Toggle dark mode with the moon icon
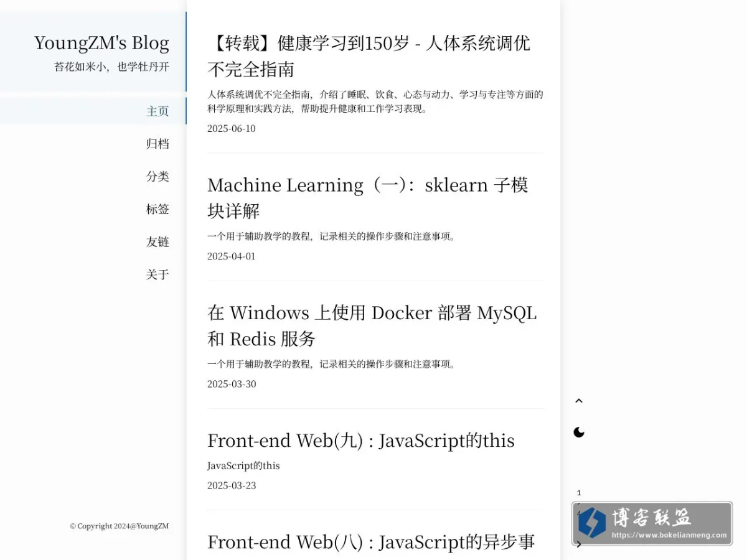The image size is (747, 560). tap(579, 432)
